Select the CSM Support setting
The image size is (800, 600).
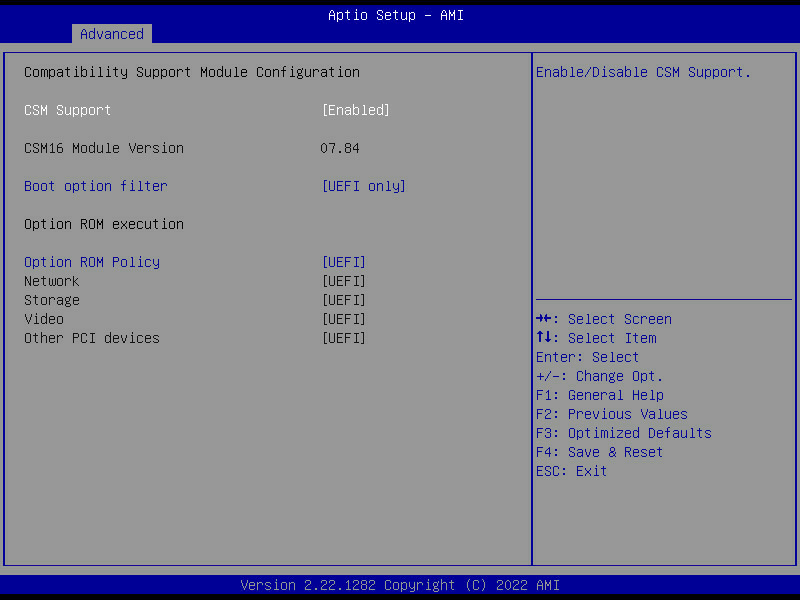click(67, 110)
